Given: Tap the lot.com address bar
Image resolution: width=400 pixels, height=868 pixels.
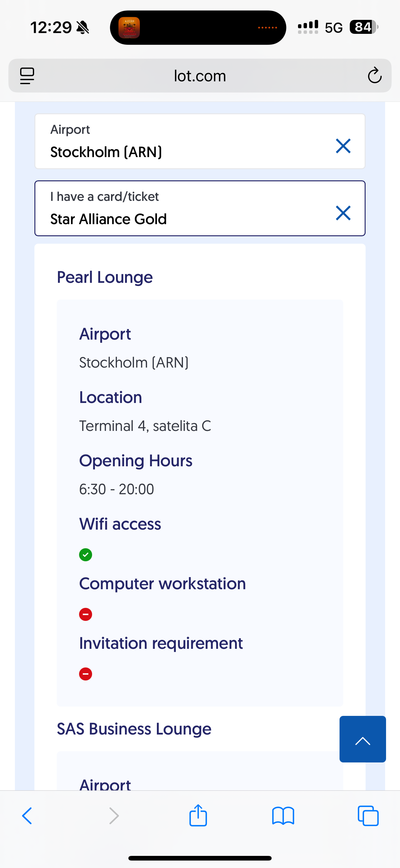Looking at the screenshot, I should pyautogui.click(x=200, y=76).
